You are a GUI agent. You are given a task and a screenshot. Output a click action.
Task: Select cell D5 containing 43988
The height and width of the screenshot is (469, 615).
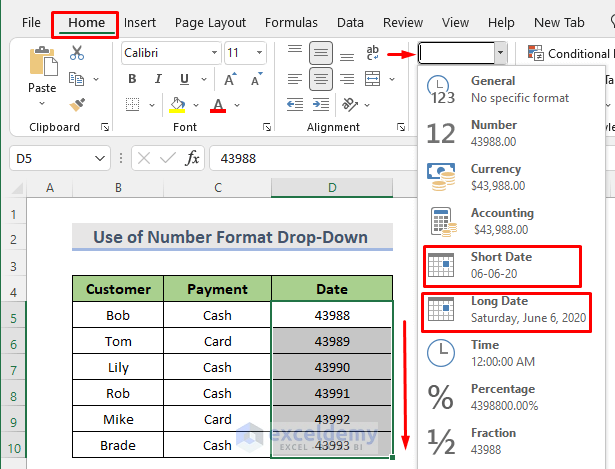[332, 315]
